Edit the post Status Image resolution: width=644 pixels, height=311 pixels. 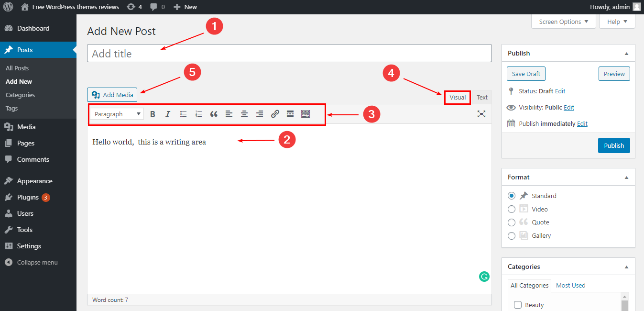tap(560, 91)
